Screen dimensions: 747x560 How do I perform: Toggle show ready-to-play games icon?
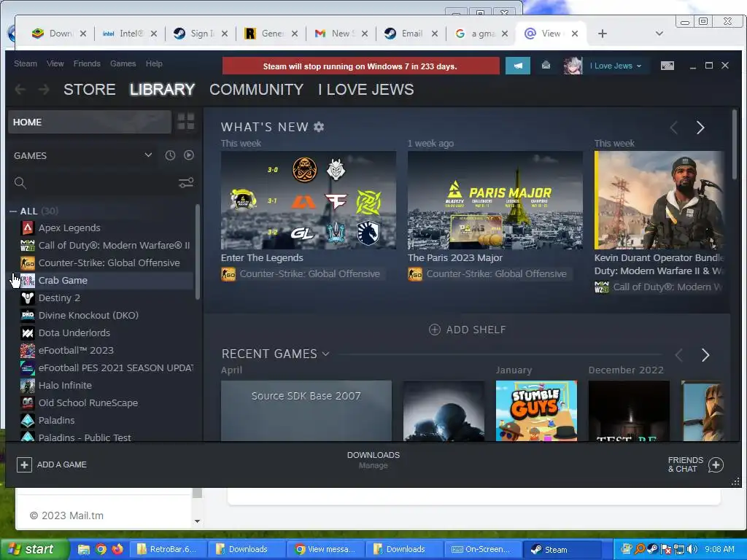pyautogui.click(x=189, y=155)
